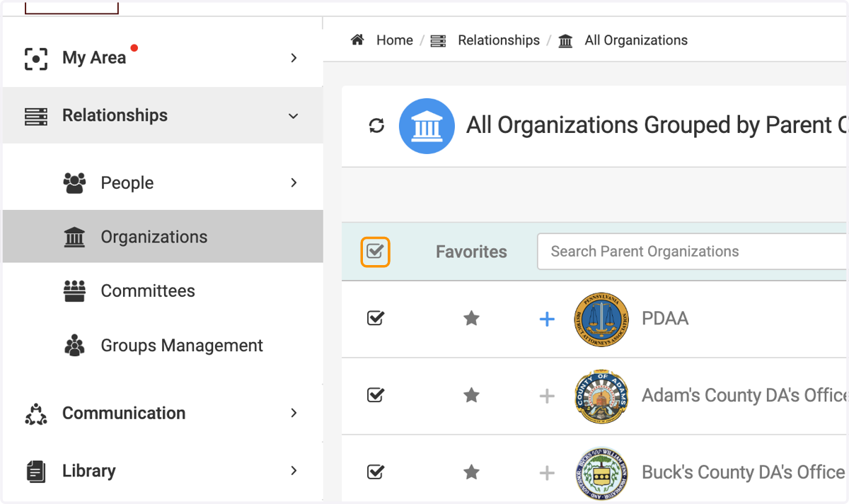Image resolution: width=849 pixels, height=504 pixels.
Task: Uncheck the Buck's County row checkbox
Action: (376, 472)
